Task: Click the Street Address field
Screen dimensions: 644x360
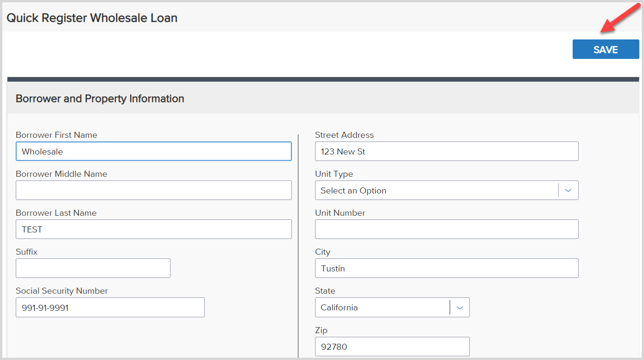Action: click(x=447, y=151)
